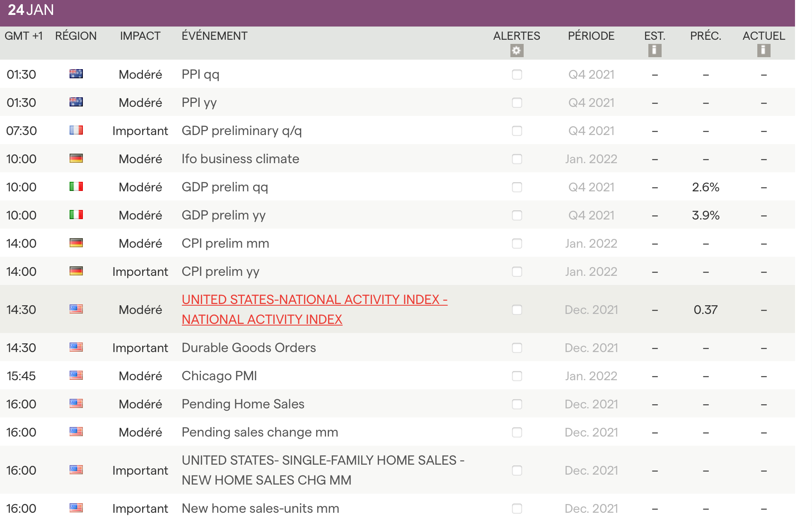Screen dimensions: 812x526
Task: Click the PÉRIODE column header
Action: click(591, 36)
